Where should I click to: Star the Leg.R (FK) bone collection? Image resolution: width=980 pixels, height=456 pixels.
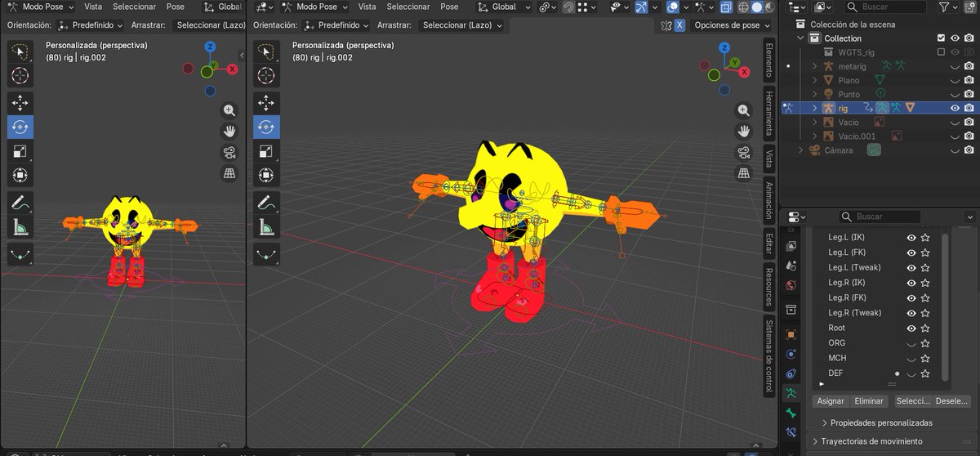pyautogui.click(x=925, y=297)
